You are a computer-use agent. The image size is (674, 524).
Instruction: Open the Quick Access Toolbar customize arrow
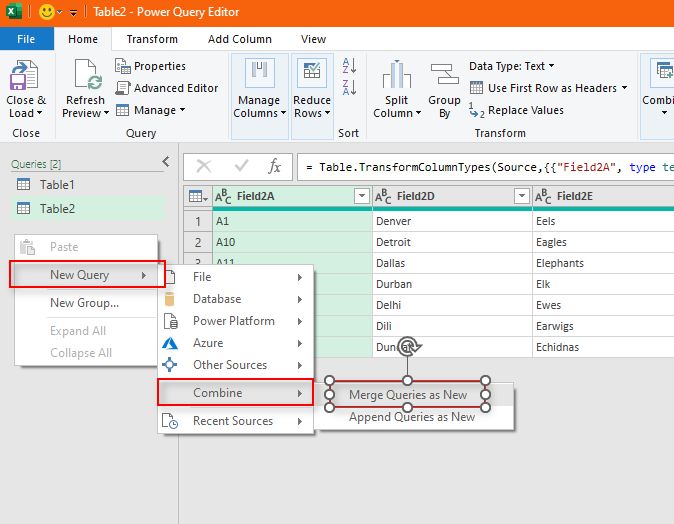tap(74, 13)
